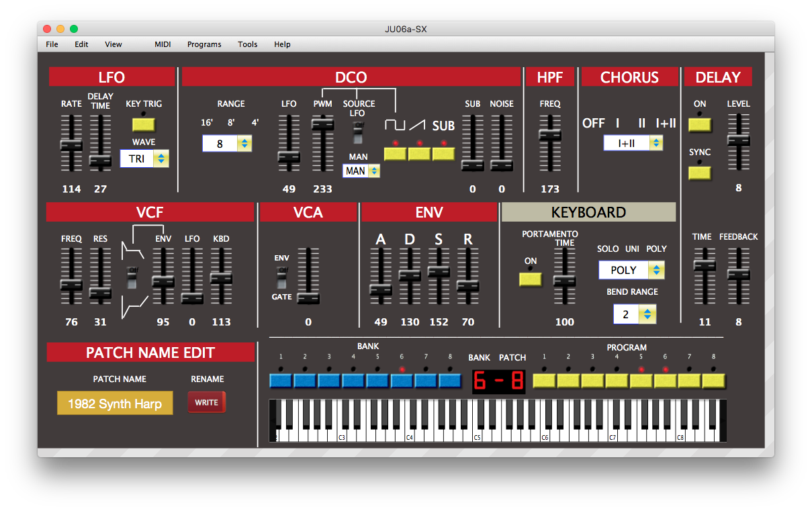Click ENV Sustain slider
The height and width of the screenshot is (511, 812).
439,276
